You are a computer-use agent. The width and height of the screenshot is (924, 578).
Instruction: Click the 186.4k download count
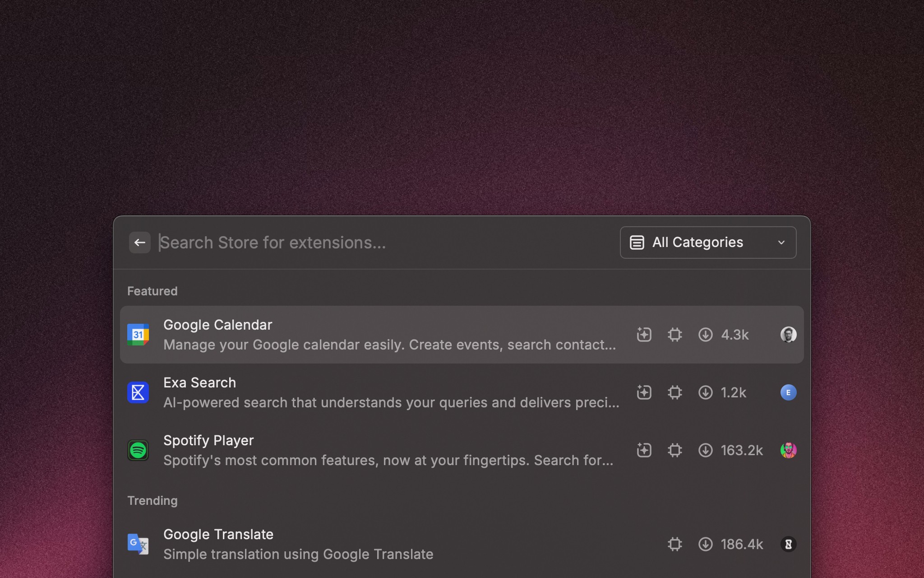click(742, 544)
